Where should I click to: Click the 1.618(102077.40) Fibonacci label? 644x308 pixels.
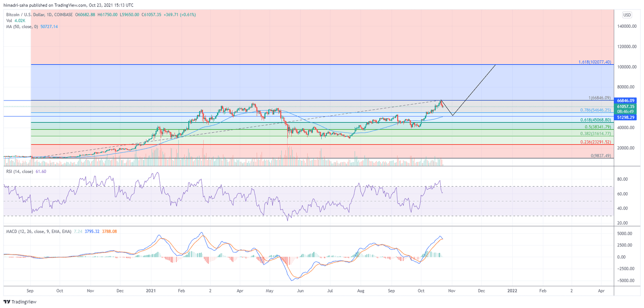coord(594,62)
